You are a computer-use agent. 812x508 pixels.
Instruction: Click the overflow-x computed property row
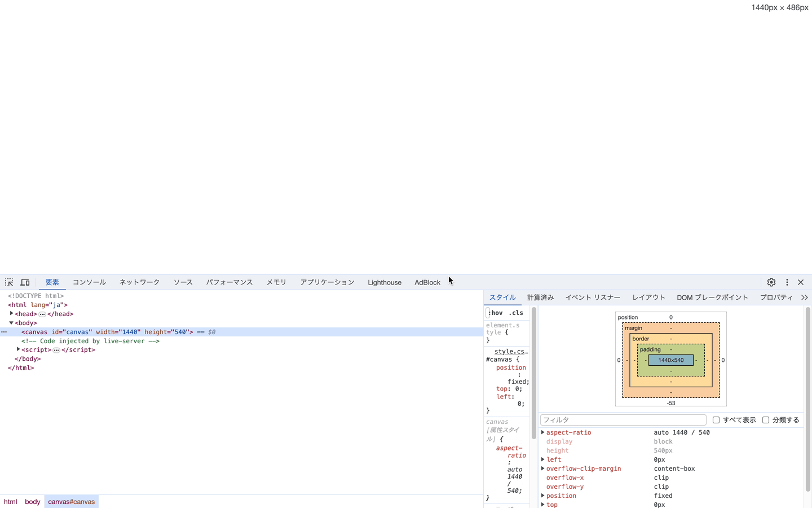[x=671, y=478]
